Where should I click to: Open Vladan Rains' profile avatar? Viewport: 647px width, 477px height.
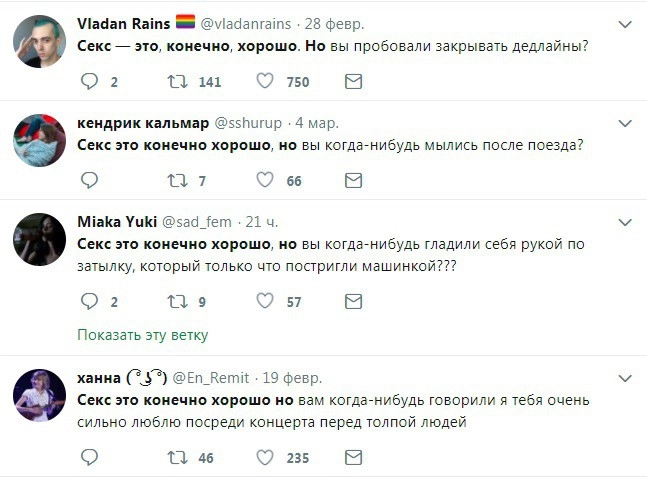pos(40,43)
